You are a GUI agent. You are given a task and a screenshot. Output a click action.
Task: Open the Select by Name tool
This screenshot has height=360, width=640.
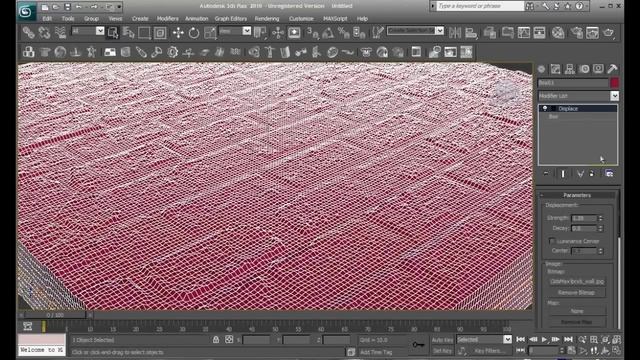click(129, 33)
